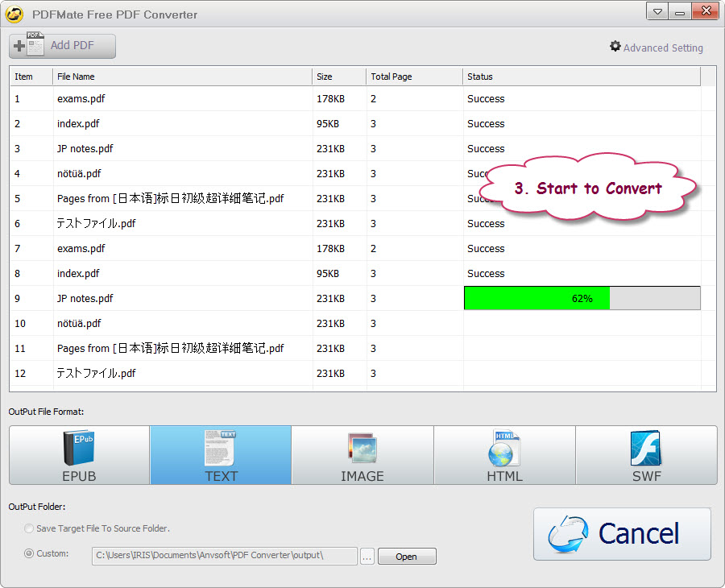
Task: Open Advanced Setting with the gear icon
Action: point(614,48)
